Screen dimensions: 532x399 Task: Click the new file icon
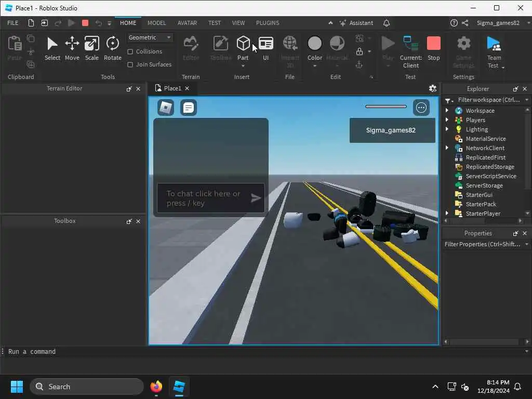pyautogui.click(x=31, y=23)
